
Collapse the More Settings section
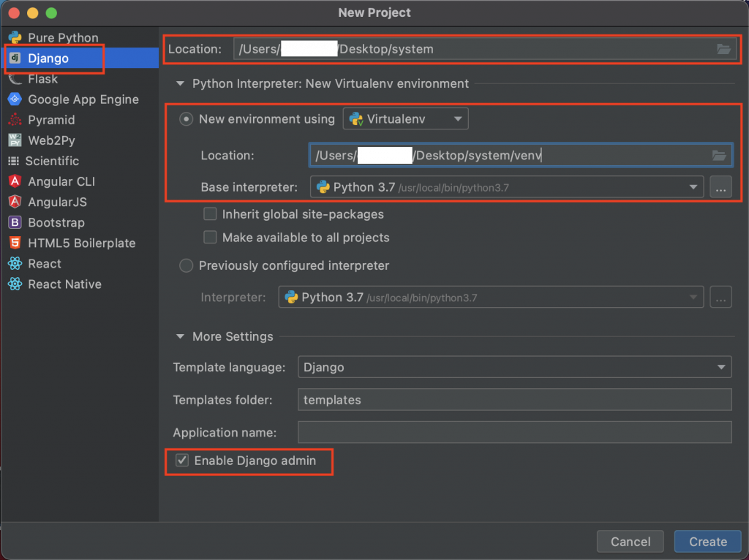(x=181, y=337)
